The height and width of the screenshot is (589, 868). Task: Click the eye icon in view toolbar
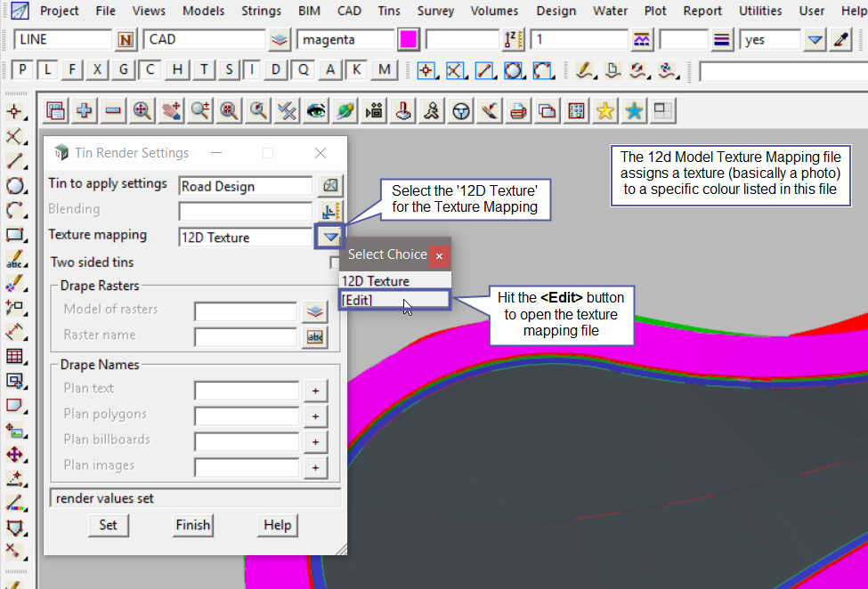point(316,110)
